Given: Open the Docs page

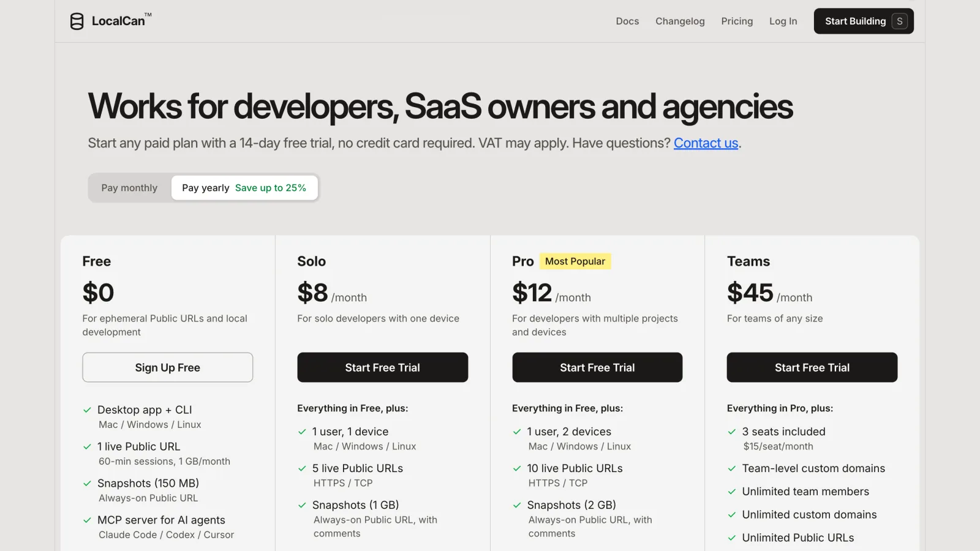Looking at the screenshot, I should pos(627,21).
